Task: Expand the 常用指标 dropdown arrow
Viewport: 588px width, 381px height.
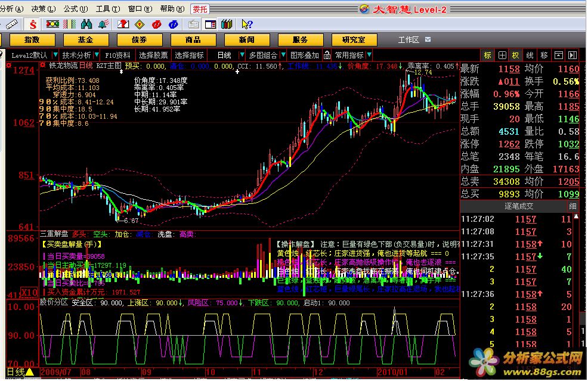Action: tap(369, 55)
